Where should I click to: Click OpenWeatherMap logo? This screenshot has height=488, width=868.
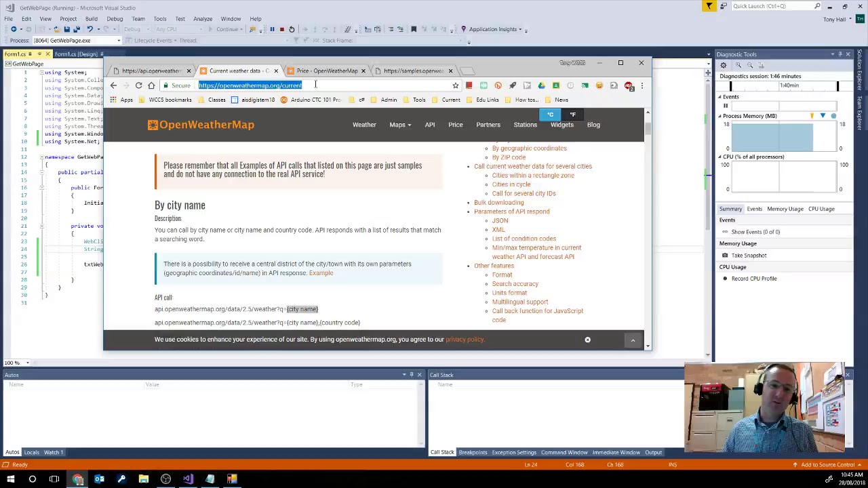tap(201, 125)
